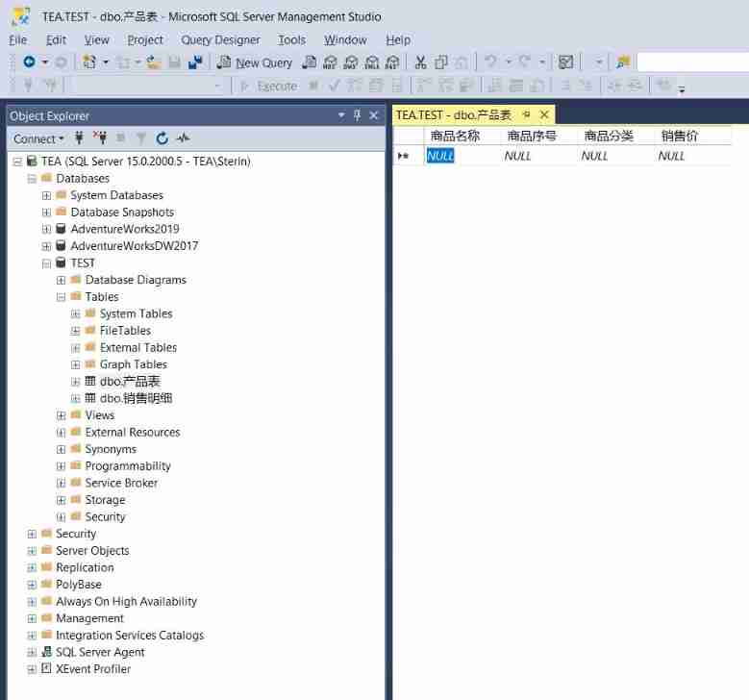
Task: Collapse the Databases folder
Action: click(32, 179)
